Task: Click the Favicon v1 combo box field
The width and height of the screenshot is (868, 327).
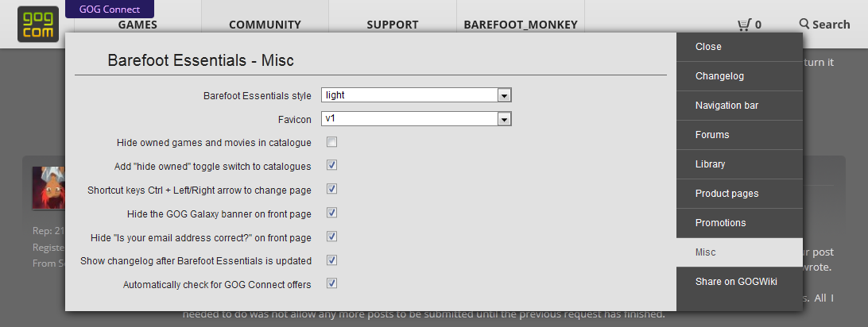Action: [x=417, y=119]
